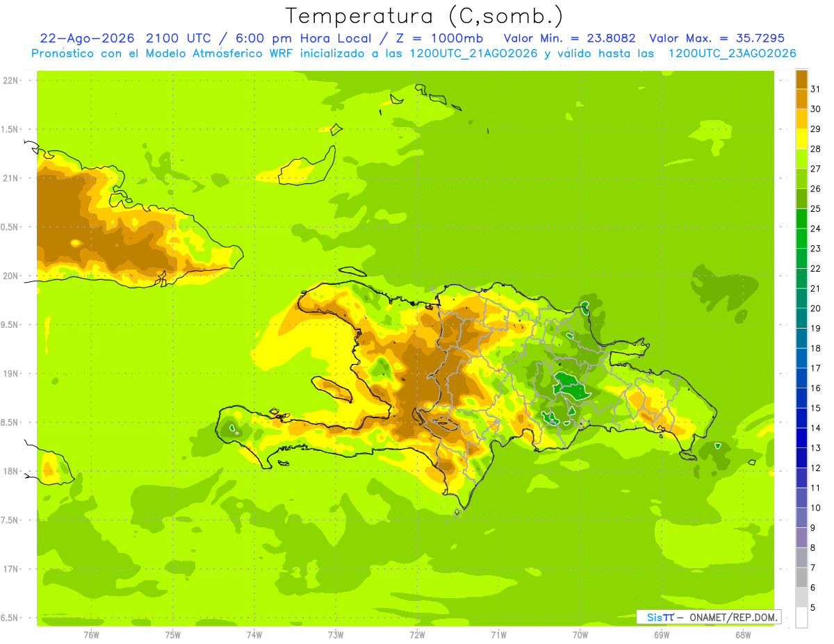This screenshot has height=644, width=834.
Task: Click legend value '15'
Action: (815, 408)
